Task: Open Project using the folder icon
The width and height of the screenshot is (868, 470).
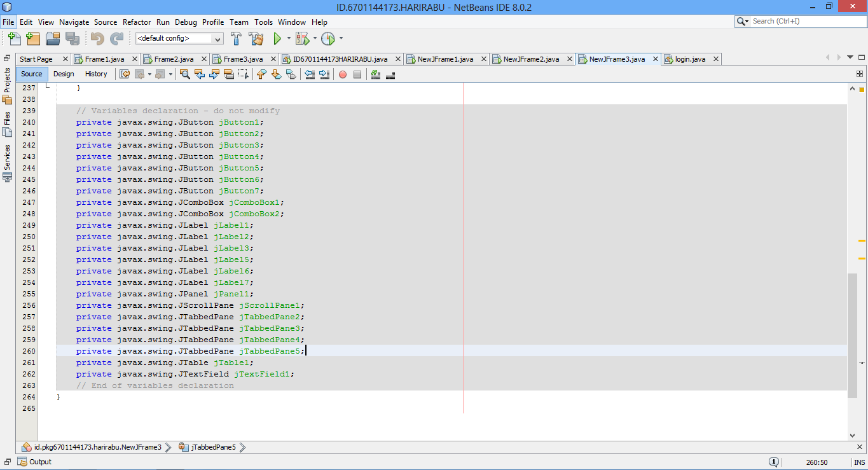Action: pos(53,39)
